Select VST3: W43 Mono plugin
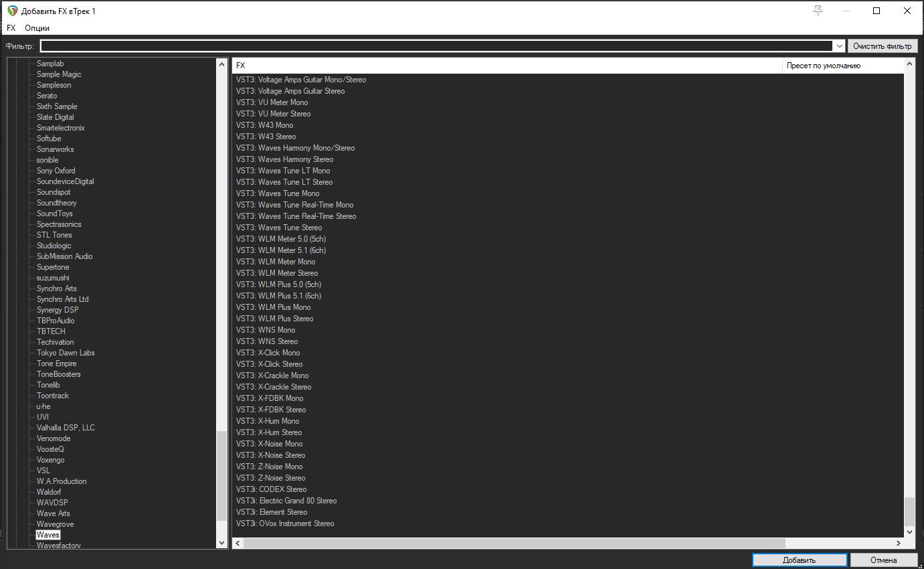 [x=264, y=125]
